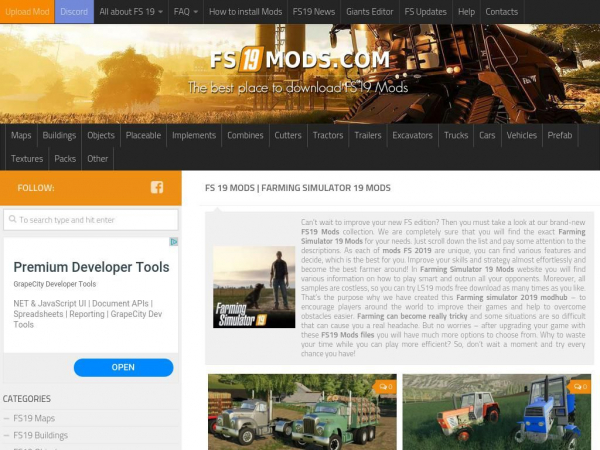Click the FS 19 MODS page heading

(298, 188)
